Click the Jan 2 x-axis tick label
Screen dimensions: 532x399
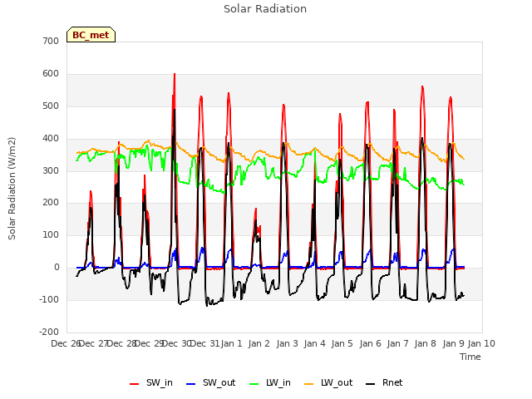259,343
